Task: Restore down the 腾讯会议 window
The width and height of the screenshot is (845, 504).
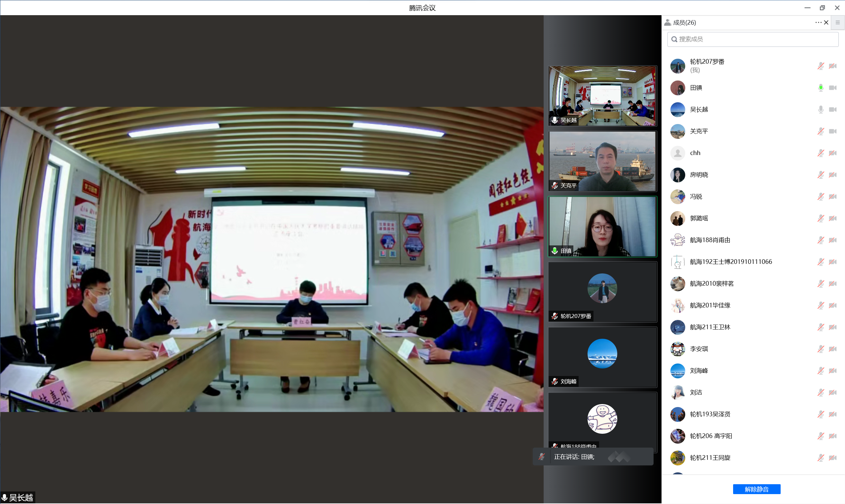Action: point(822,8)
